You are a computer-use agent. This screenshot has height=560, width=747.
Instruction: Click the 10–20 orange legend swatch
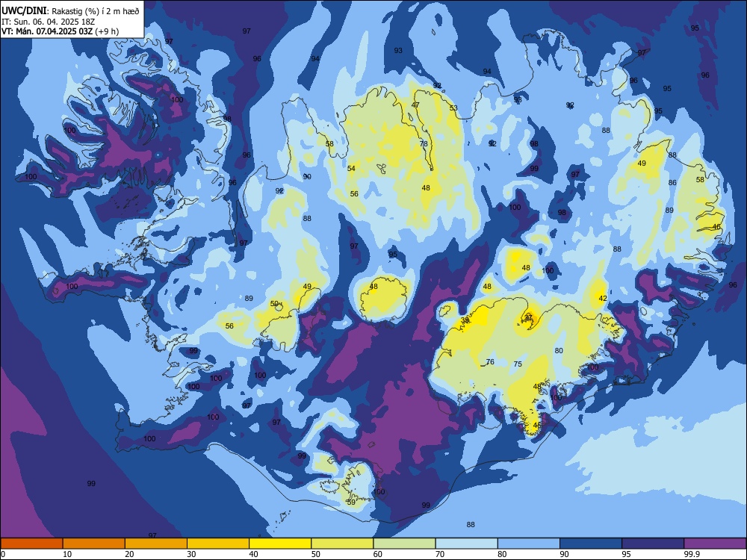pos(94,544)
